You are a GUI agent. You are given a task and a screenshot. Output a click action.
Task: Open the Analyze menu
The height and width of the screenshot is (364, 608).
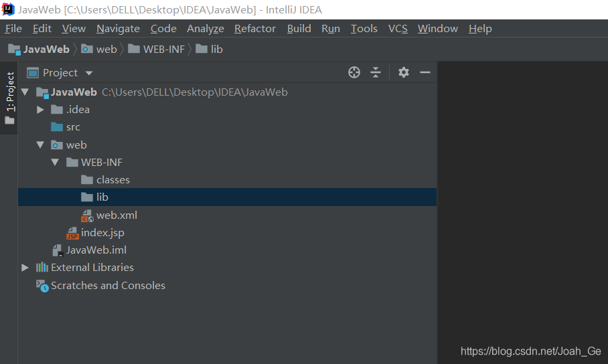(x=206, y=29)
